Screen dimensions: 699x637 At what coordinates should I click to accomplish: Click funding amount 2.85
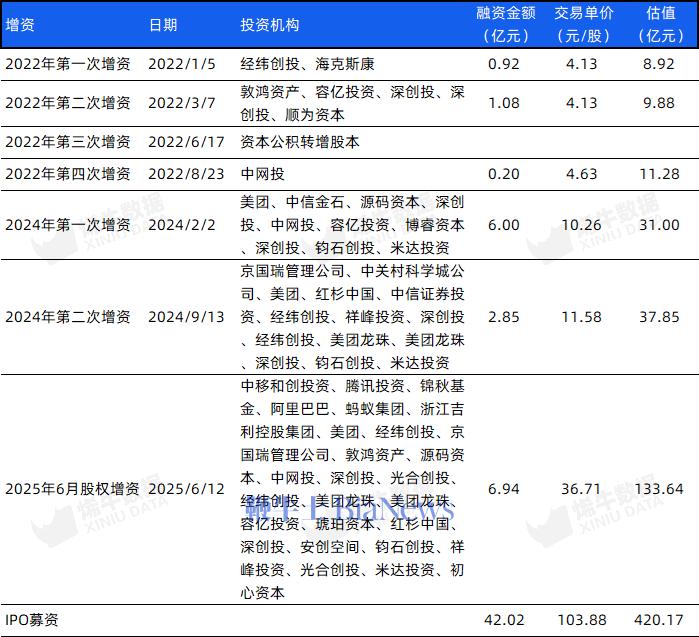point(504,317)
